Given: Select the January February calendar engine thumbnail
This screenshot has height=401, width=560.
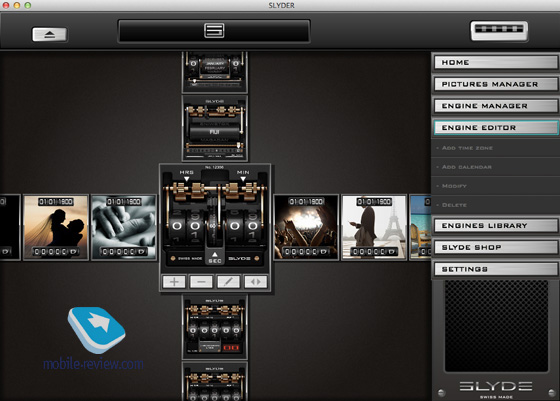Looking at the screenshot, I should pos(215,72).
